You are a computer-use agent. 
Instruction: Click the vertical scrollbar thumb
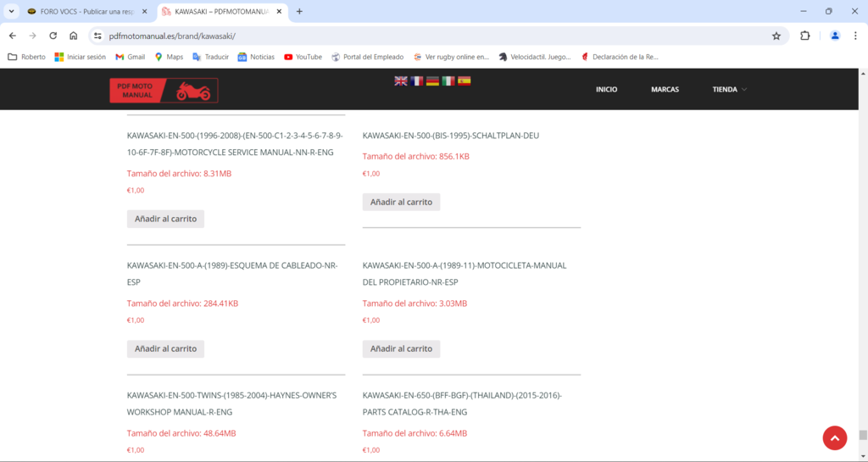(x=862, y=436)
